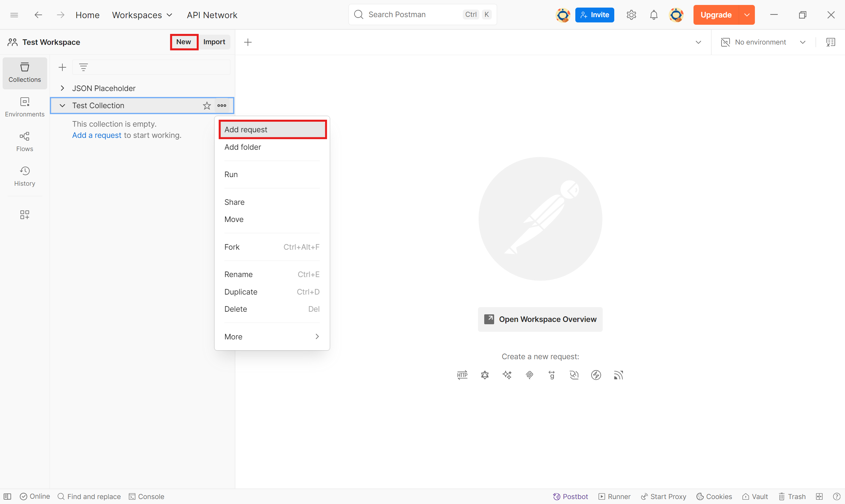Open Postbot

[570, 496]
